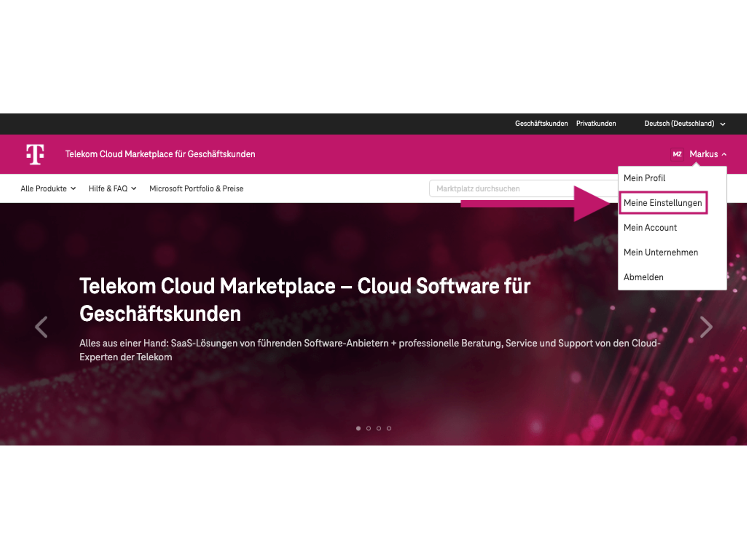Click the previous carousel arrow
The width and height of the screenshot is (747, 560).
click(x=41, y=327)
